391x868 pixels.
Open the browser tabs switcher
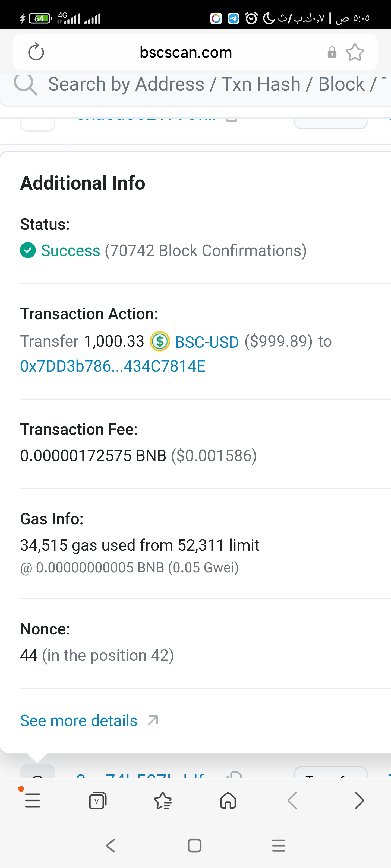coord(97,800)
